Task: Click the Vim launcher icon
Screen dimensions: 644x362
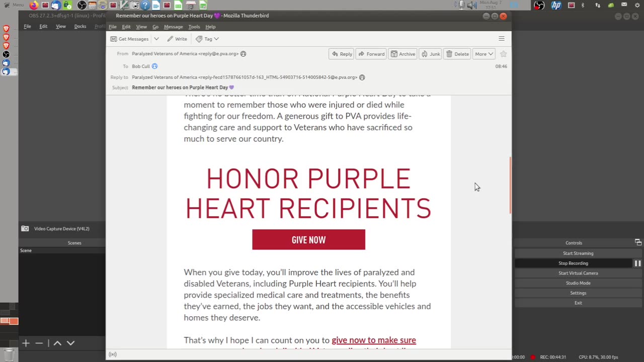Action: tap(124, 5)
